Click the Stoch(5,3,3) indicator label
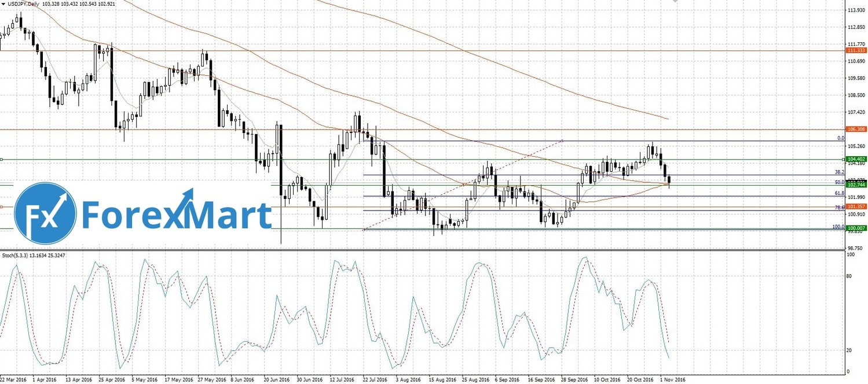This screenshot has height=384, width=868. (x=23, y=254)
